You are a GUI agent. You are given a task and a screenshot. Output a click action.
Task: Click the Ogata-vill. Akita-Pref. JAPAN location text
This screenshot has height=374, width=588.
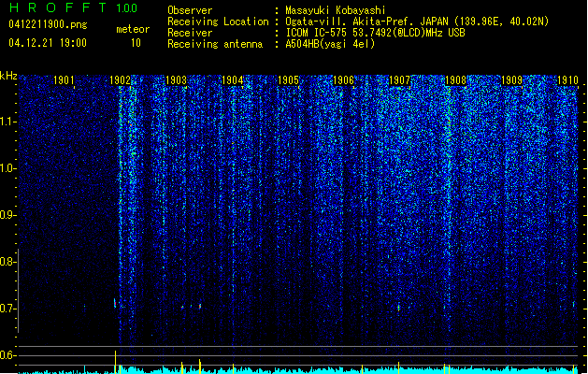pos(417,22)
